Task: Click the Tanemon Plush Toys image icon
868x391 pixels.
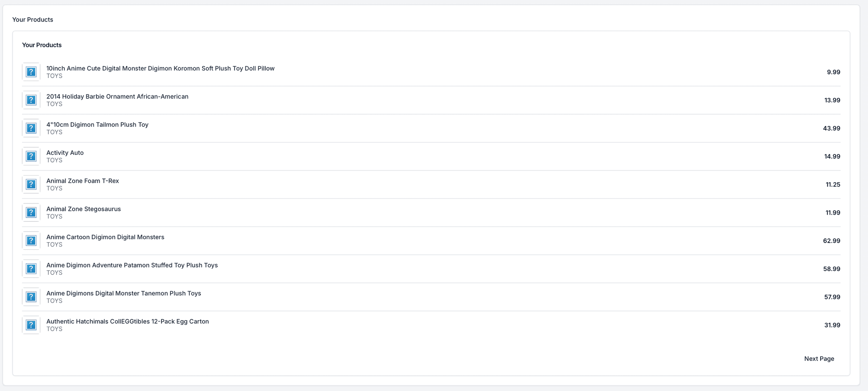Action: pyautogui.click(x=31, y=296)
